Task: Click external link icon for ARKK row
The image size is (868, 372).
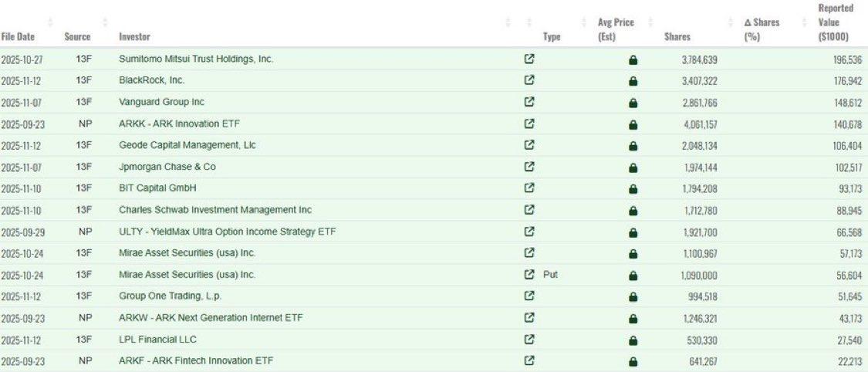Action: coord(529,123)
